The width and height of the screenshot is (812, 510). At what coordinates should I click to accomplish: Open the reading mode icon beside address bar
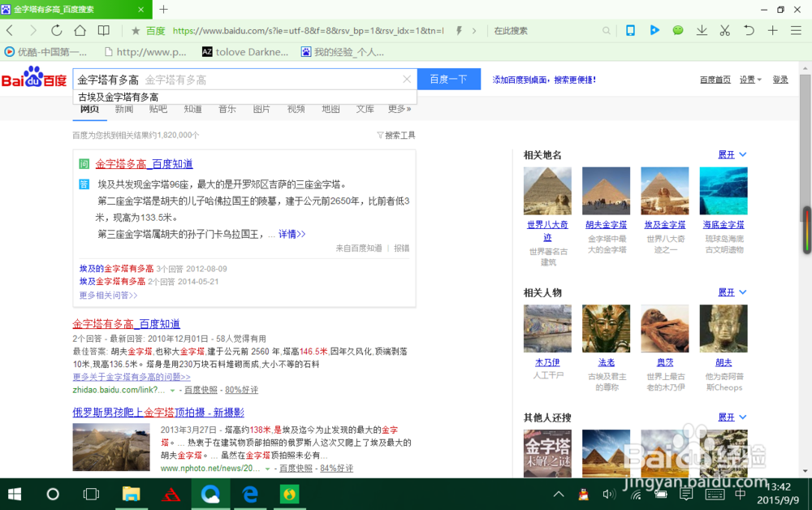coord(104,30)
